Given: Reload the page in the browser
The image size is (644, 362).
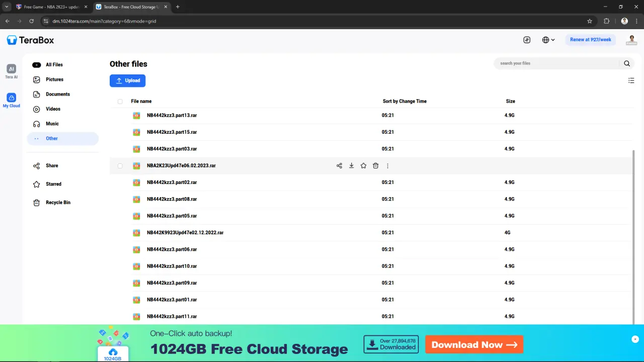Looking at the screenshot, I should (31, 21).
